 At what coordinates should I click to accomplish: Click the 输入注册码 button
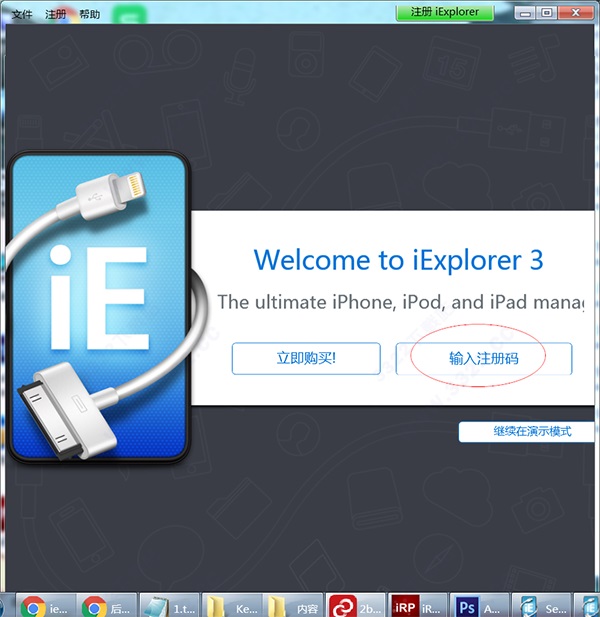click(x=484, y=358)
